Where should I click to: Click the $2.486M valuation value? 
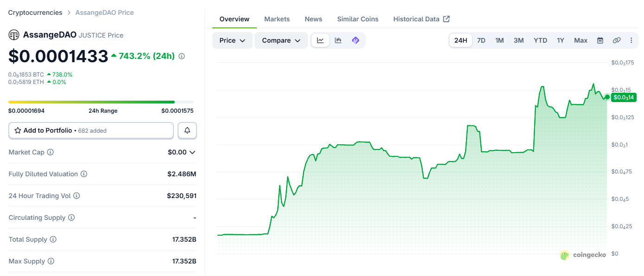click(x=182, y=174)
